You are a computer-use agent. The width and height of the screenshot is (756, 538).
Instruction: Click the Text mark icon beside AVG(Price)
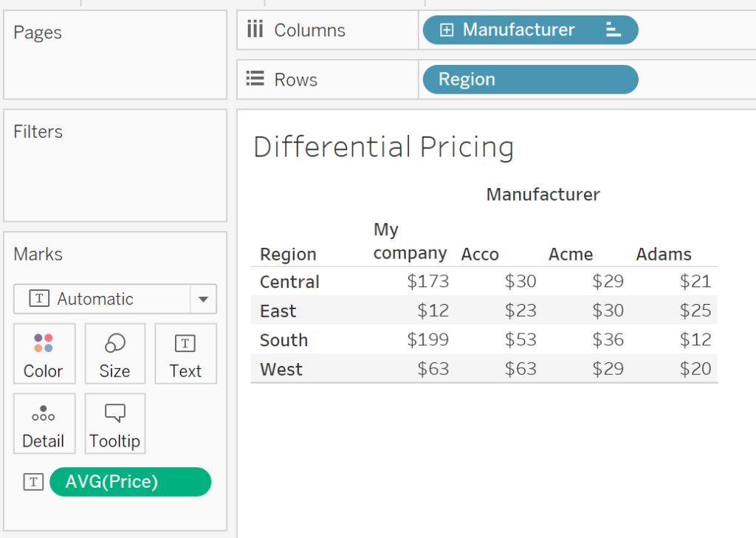click(32, 481)
